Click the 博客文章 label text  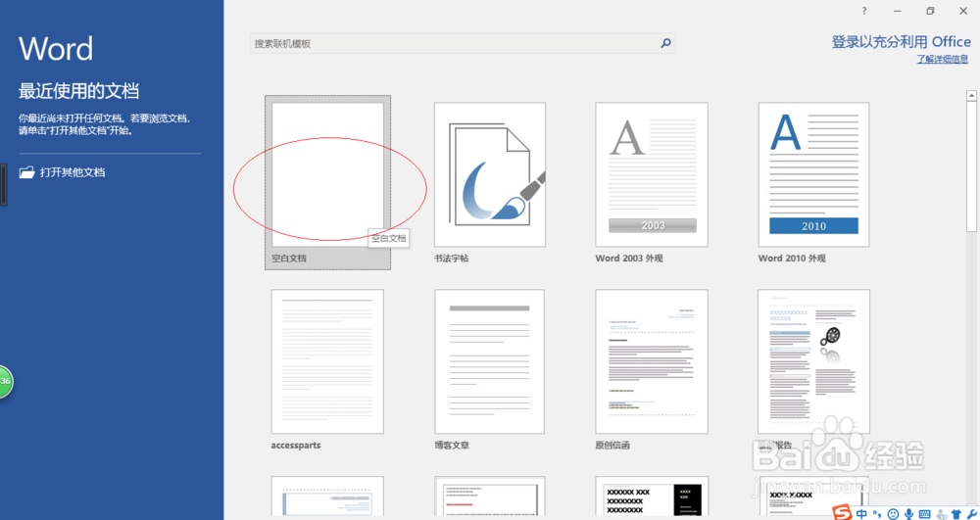451,446
